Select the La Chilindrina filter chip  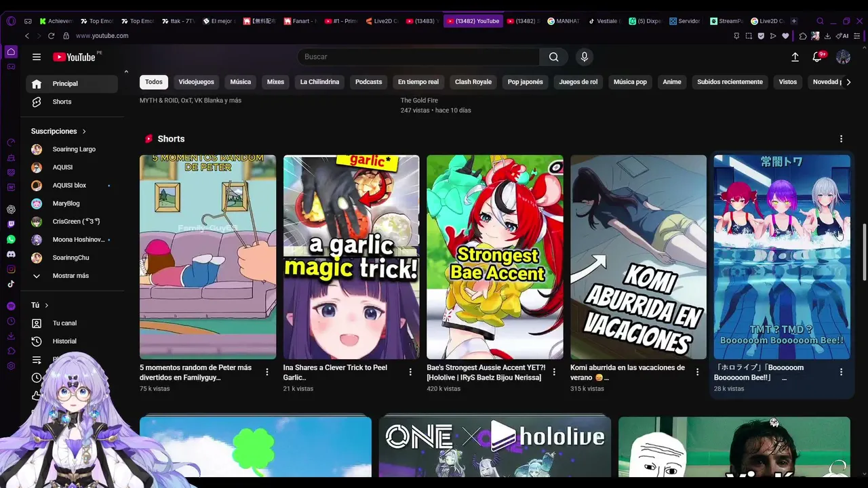point(319,82)
